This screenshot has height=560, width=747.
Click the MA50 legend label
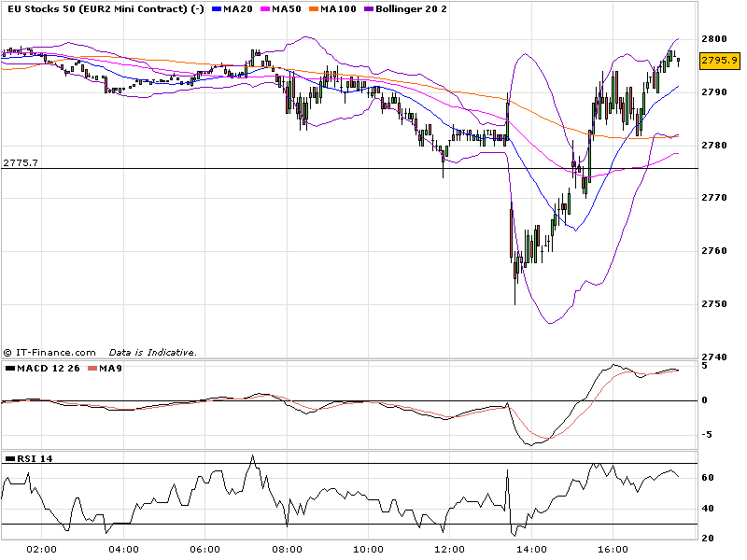click(x=287, y=9)
